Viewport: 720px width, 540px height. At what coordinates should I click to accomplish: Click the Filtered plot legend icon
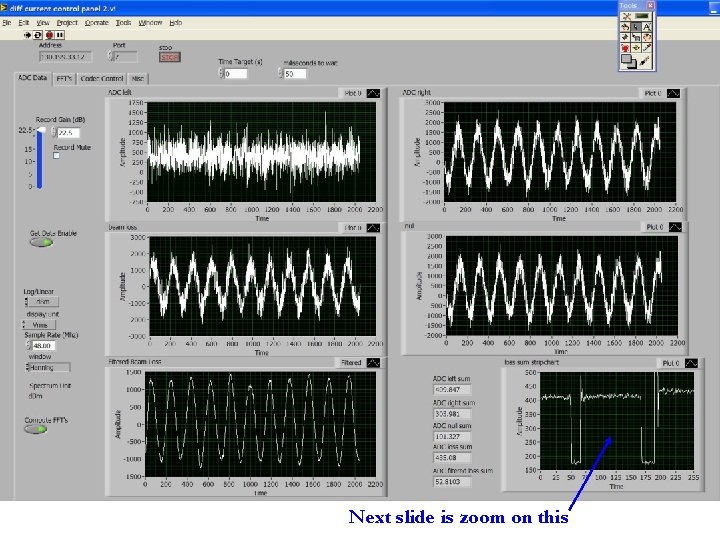click(373, 363)
